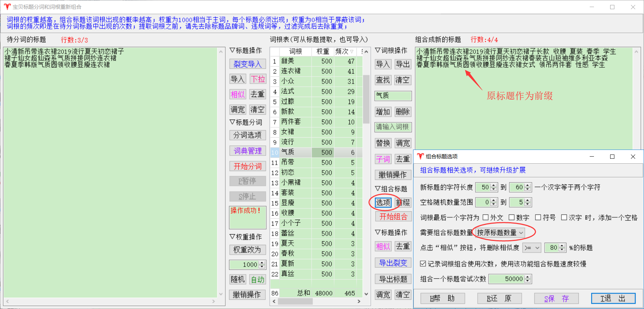Image resolution: width=644 pixels, height=309 pixels.
Task: Sort table by 权重 column header
Action: 323,51
